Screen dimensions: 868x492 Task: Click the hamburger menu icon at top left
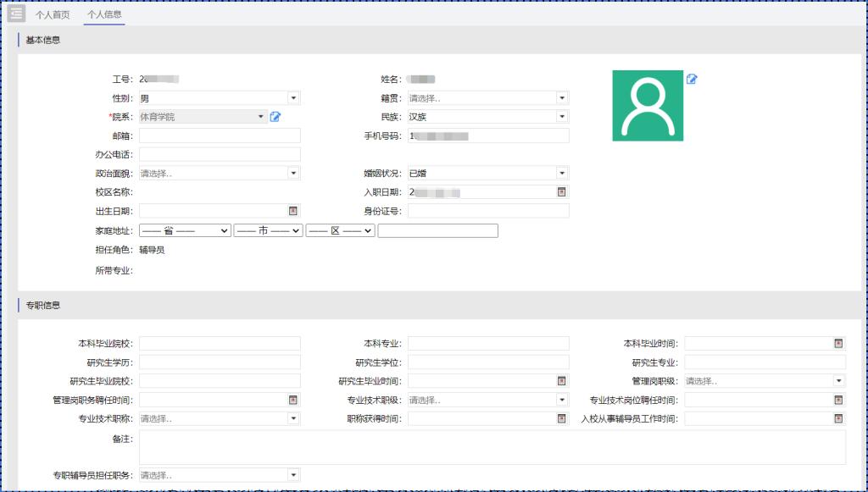pyautogui.click(x=16, y=13)
